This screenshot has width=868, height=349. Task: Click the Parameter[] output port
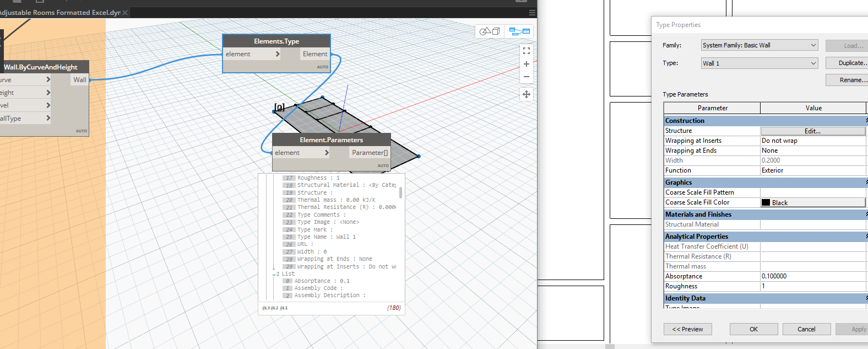[370, 153]
